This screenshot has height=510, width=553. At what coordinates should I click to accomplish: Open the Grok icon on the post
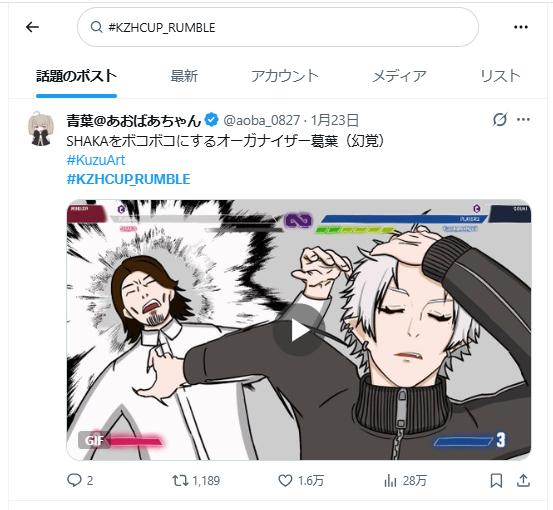500,120
